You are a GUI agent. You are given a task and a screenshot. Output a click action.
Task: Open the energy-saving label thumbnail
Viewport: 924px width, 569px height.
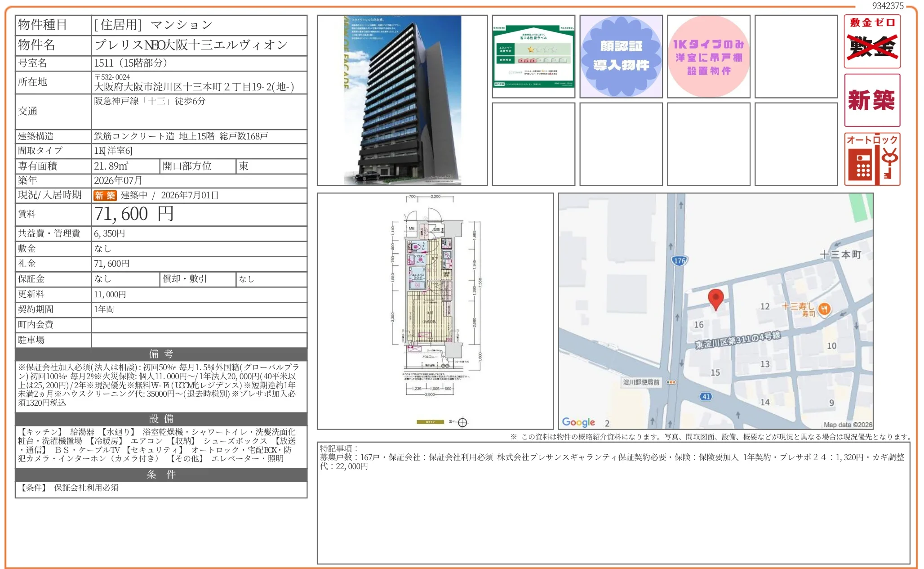click(533, 56)
